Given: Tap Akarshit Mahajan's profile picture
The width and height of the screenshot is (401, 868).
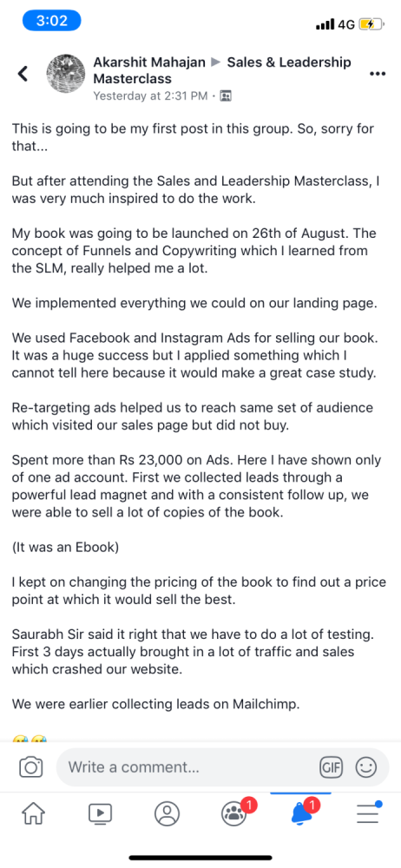Looking at the screenshot, I should (x=66, y=74).
